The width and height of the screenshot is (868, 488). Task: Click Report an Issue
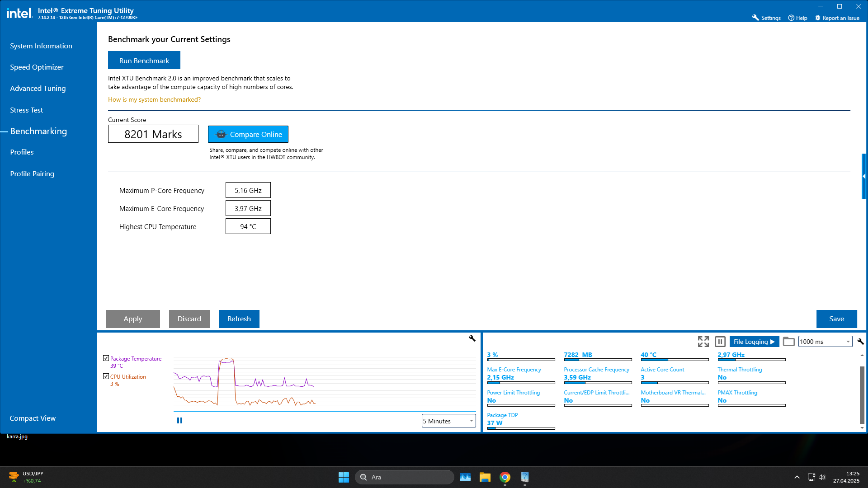pyautogui.click(x=837, y=18)
